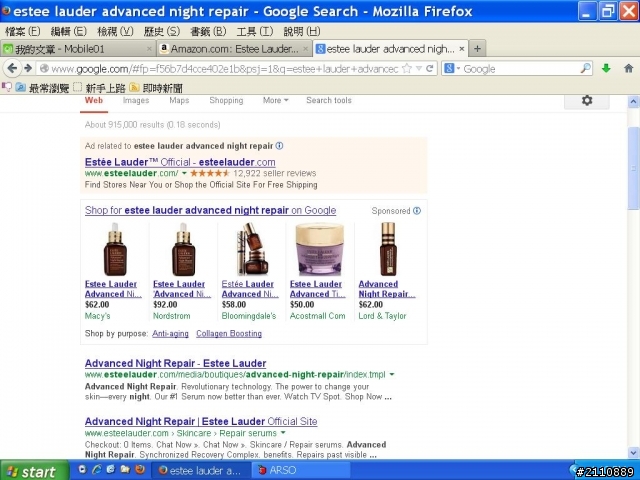This screenshot has width=640, height=480.
Task: Click the Sponsored info icon
Action: pos(417,211)
